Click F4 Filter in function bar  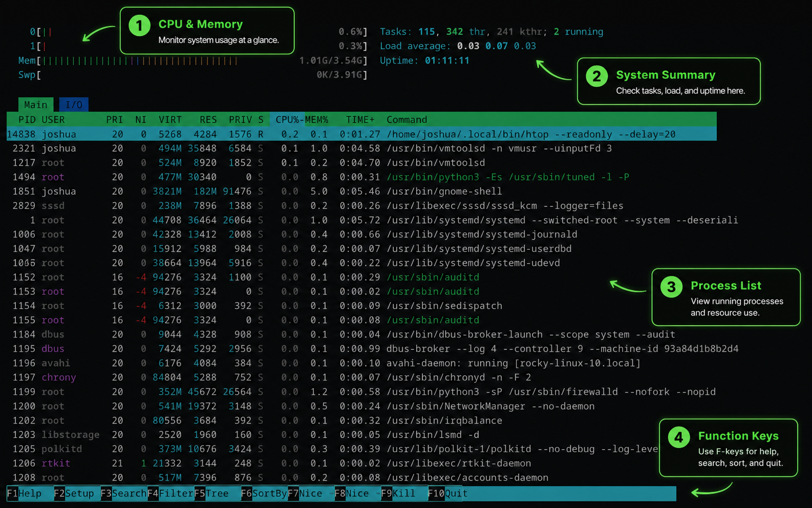point(170,494)
